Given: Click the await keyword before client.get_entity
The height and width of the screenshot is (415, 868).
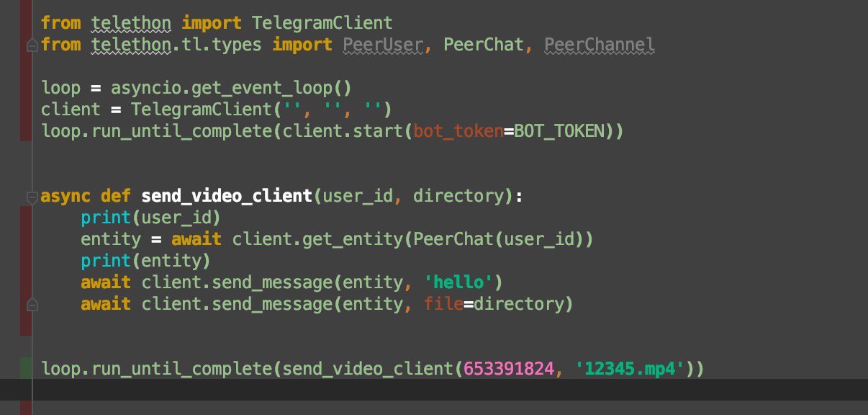Looking at the screenshot, I should pyautogui.click(x=196, y=239).
